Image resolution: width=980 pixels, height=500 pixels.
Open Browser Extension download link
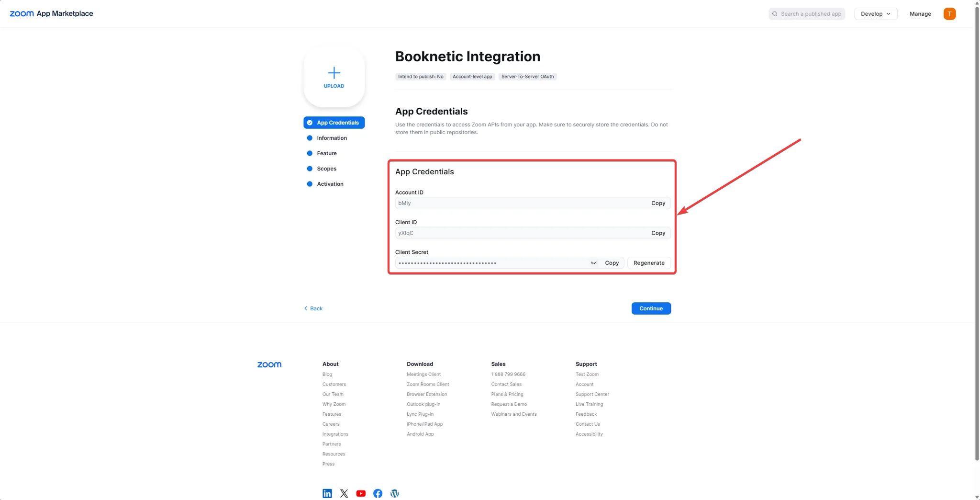pyautogui.click(x=427, y=395)
